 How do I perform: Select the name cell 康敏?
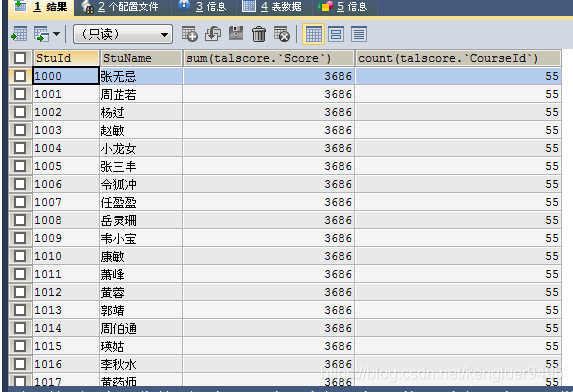(x=141, y=256)
